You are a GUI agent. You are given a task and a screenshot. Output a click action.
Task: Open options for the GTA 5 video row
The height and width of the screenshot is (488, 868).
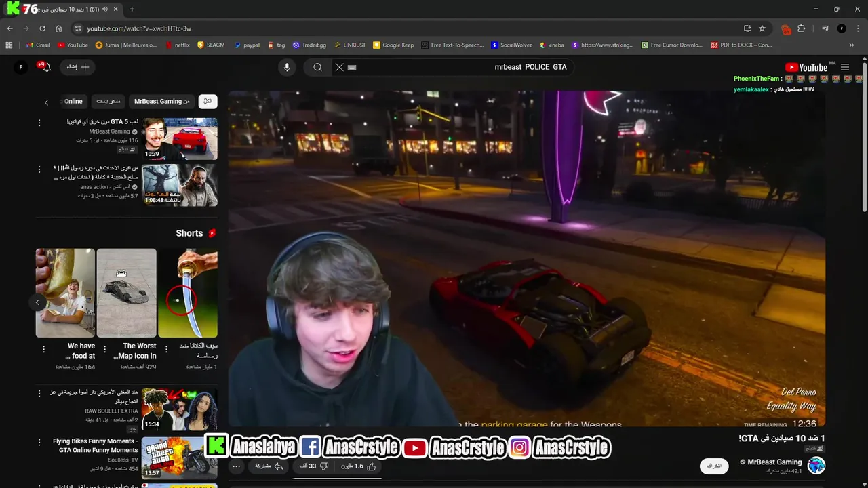point(39,123)
